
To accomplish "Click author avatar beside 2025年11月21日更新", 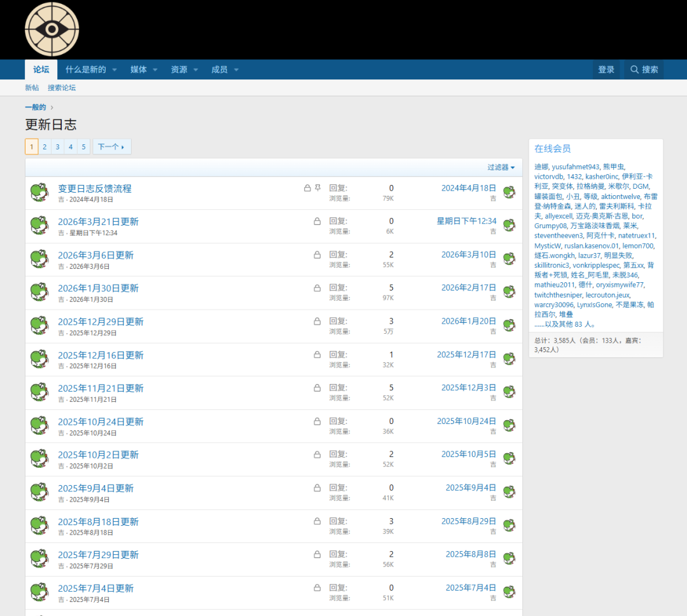I will pyautogui.click(x=39, y=392).
